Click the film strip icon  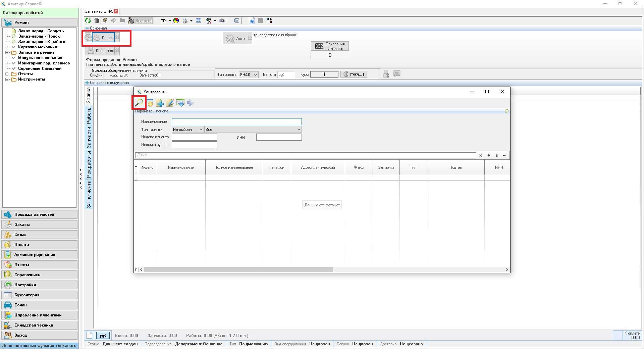pyautogui.click(x=199, y=20)
